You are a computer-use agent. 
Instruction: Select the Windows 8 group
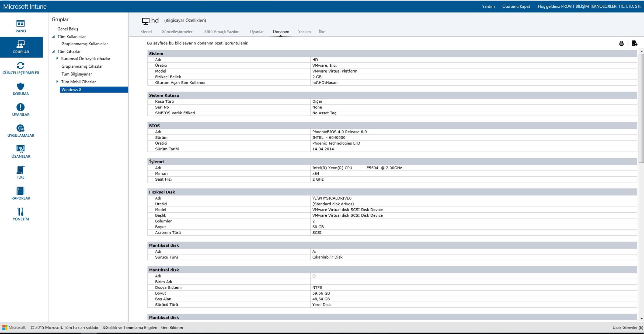pos(94,89)
